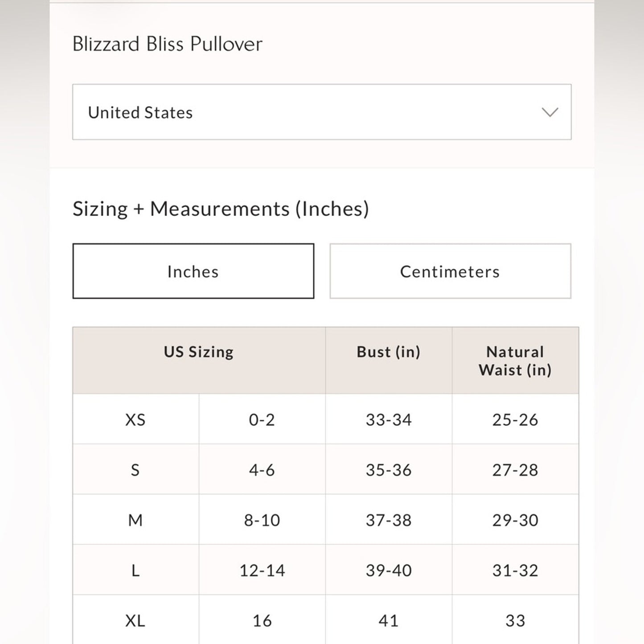Toggle the Centimeters display option

pyautogui.click(x=450, y=271)
